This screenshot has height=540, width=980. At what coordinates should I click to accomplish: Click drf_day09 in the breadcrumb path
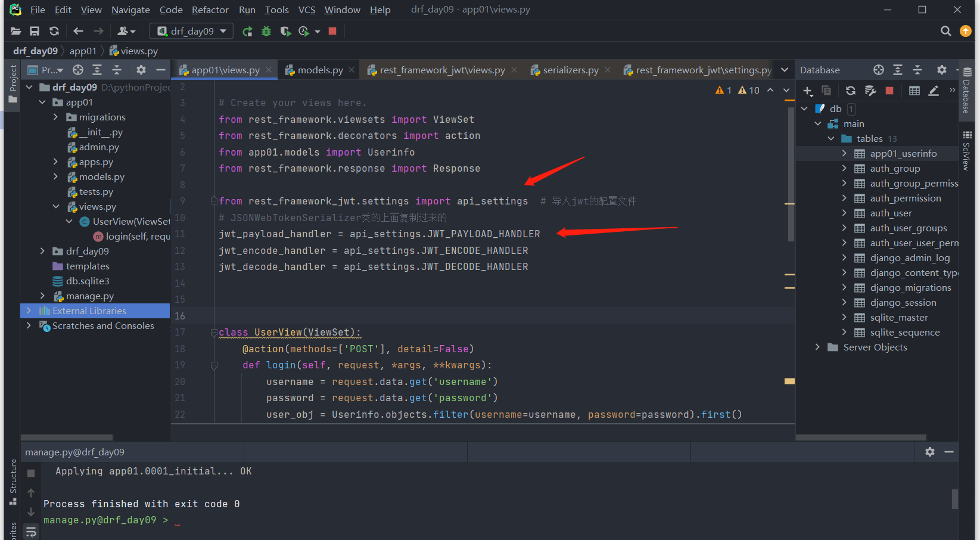click(x=35, y=51)
